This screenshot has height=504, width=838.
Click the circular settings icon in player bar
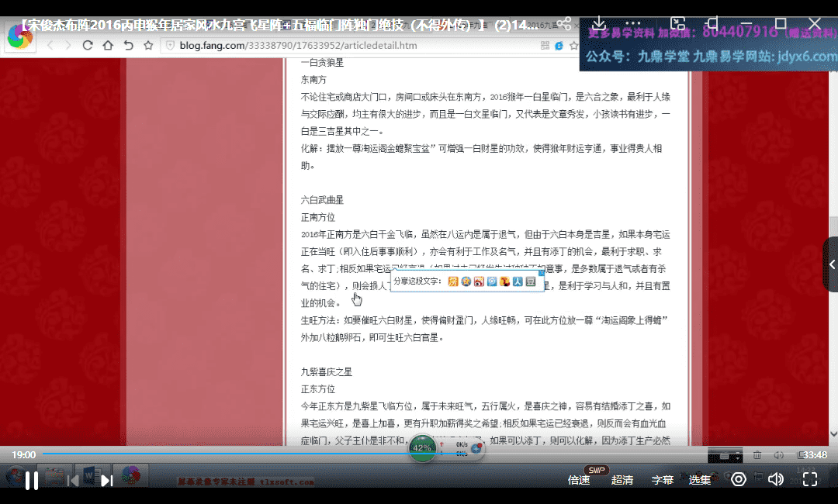point(739,479)
